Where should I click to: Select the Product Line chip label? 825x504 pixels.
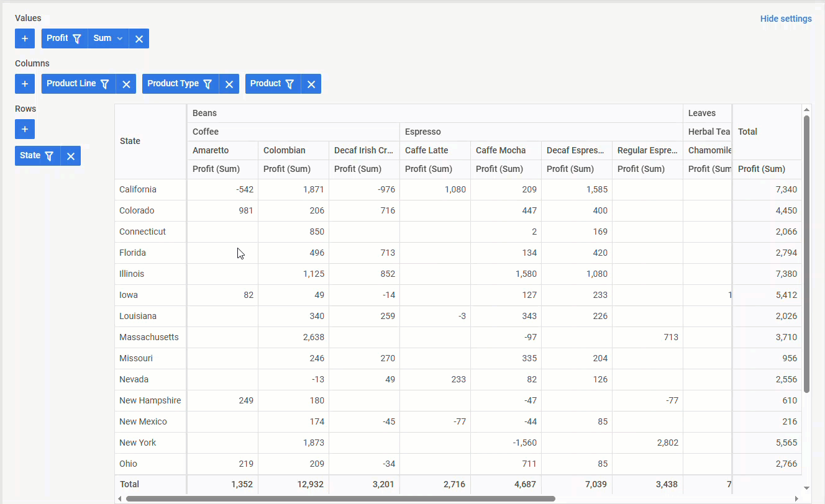pos(71,83)
